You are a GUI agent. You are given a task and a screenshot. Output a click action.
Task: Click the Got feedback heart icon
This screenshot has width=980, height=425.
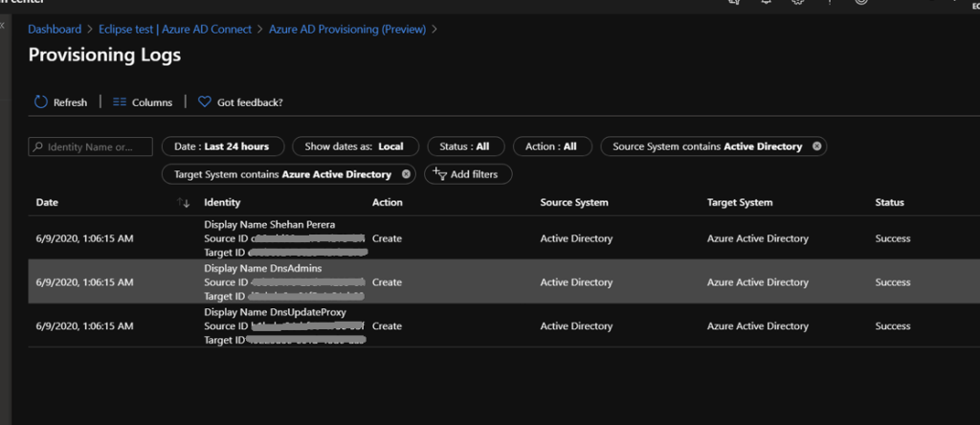pyautogui.click(x=204, y=102)
